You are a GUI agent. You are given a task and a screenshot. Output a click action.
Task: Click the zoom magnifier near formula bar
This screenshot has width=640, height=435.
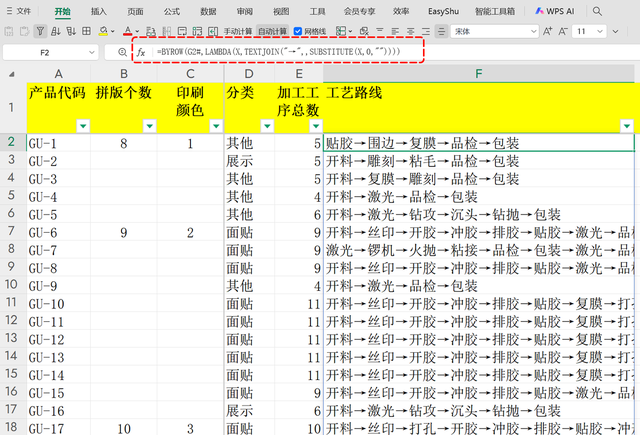pyautogui.click(x=122, y=52)
